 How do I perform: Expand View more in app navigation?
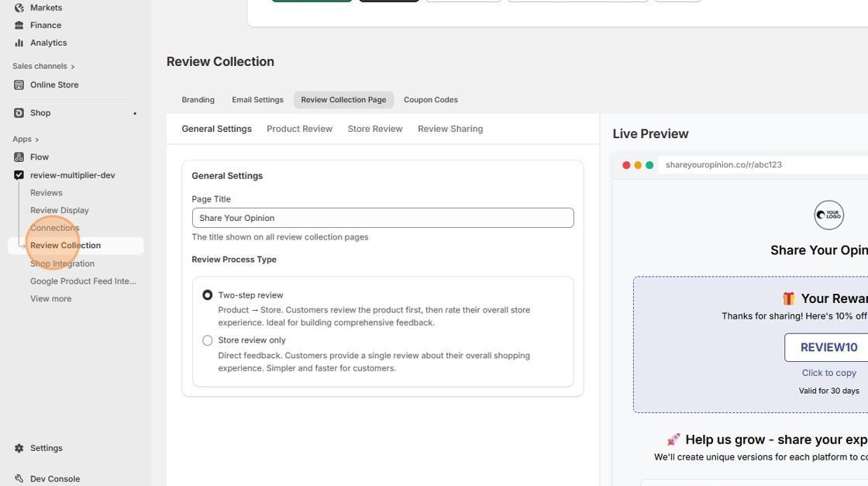tap(51, 298)
